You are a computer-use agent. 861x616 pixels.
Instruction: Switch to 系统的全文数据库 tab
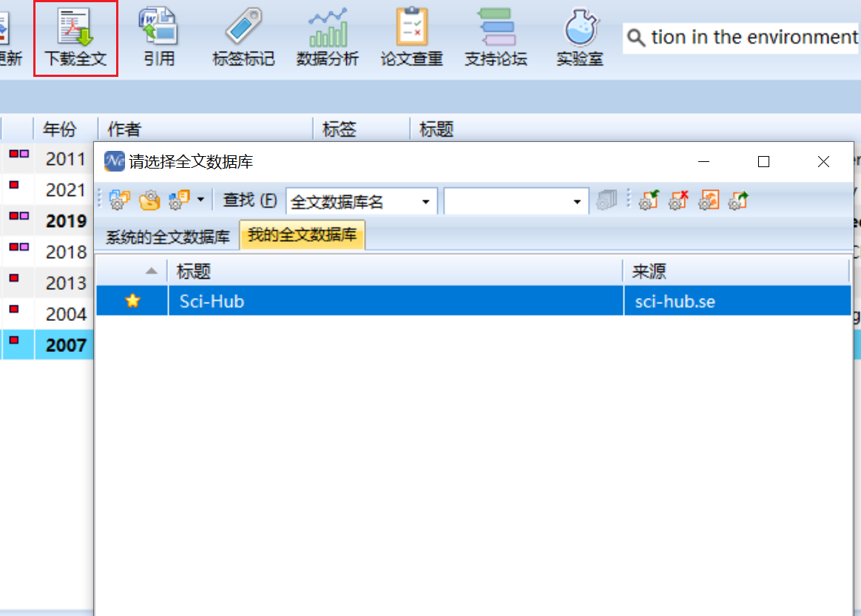pyautogui.click(x=167, y=237)
